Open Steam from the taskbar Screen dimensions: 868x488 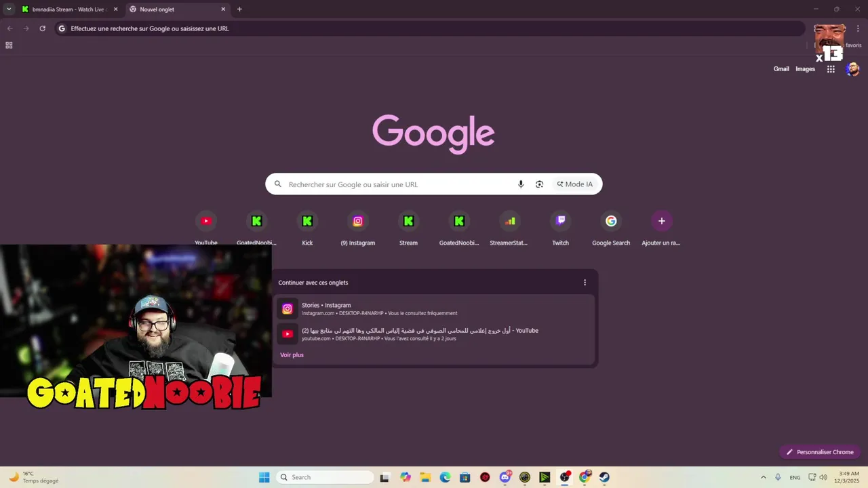pyautogui.click(x=604, y=477)
